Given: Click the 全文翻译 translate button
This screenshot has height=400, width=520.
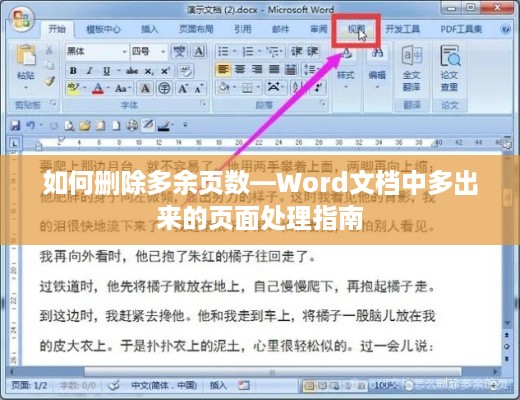Looking at the screenshot, I should coord(412,69).
